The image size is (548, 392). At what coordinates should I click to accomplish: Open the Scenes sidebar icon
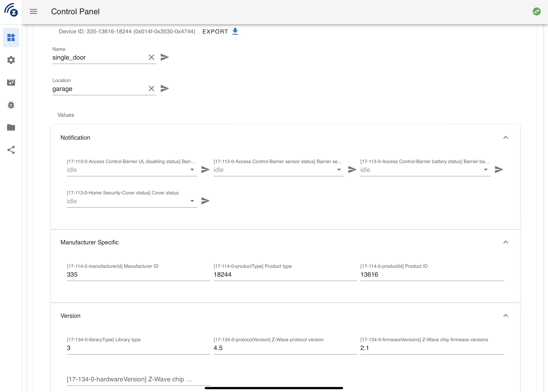[x=11, y=82]
